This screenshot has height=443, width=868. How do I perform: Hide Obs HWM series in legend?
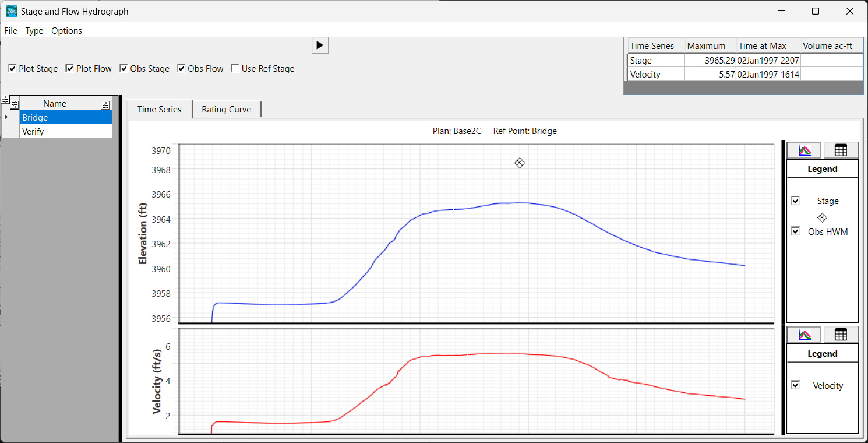coord(796,231)
